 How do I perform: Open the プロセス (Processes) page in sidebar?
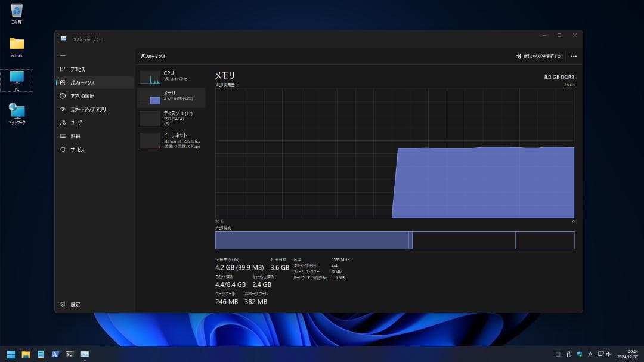(78, 69)
